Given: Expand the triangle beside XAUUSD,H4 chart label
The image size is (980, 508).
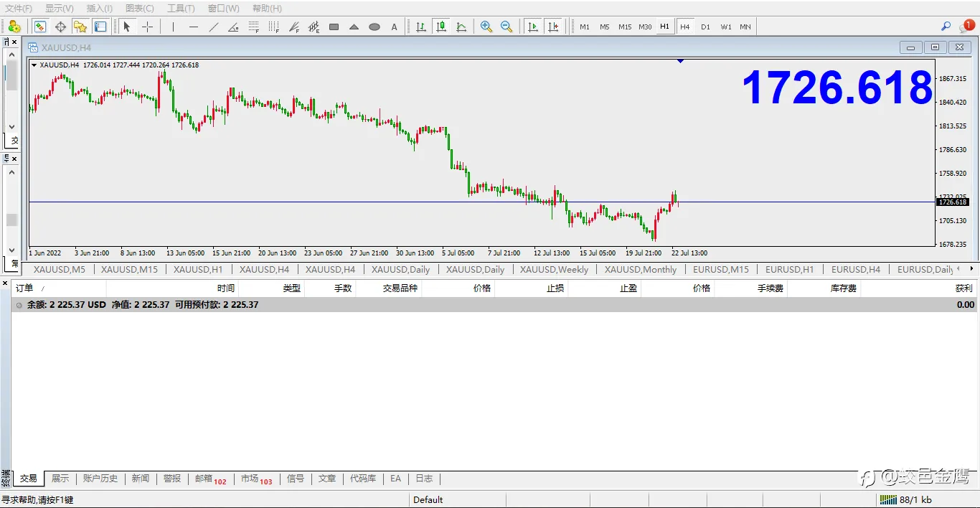Looking at the screenshot, I should [34, 65].
